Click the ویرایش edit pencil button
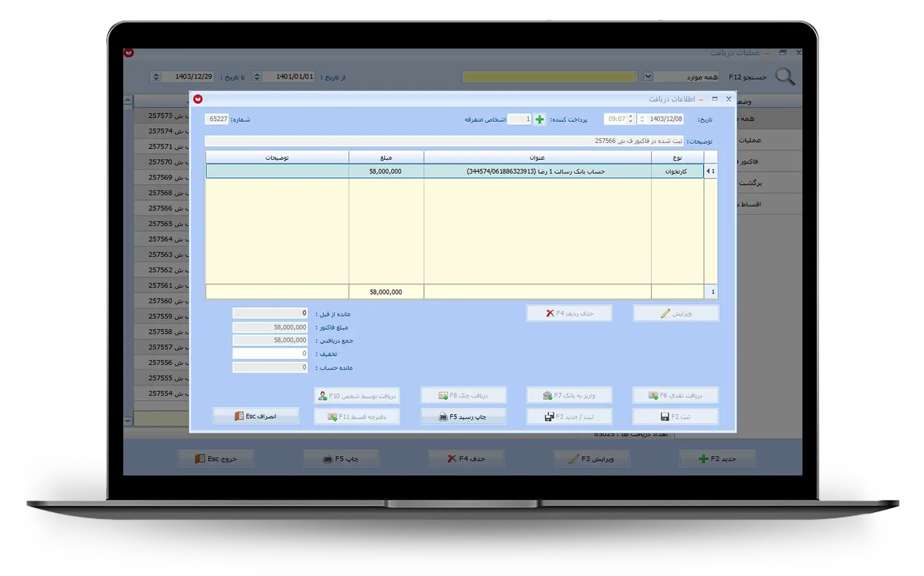924x576 pixels. [x=675, y=314]
